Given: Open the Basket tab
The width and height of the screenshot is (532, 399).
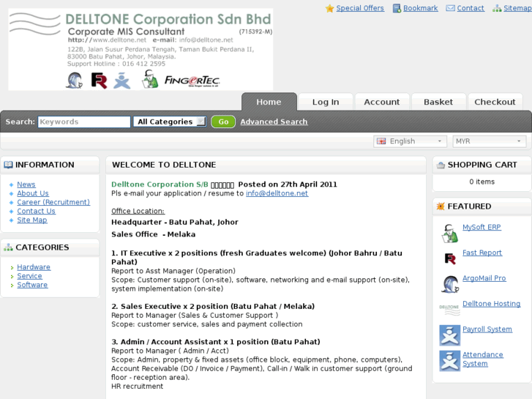Looking at the screenshot, I should pos(438,102).
